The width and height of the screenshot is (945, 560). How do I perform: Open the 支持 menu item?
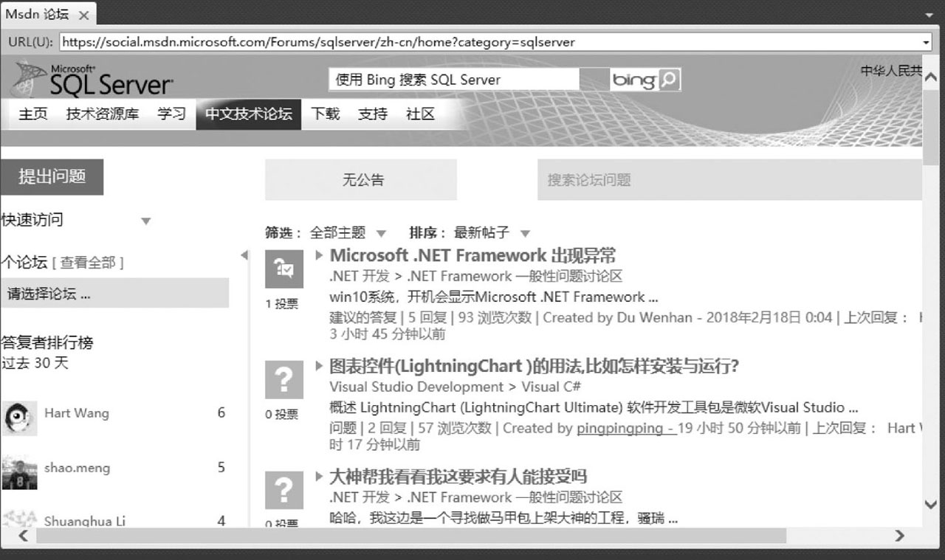tap(373, 114)
